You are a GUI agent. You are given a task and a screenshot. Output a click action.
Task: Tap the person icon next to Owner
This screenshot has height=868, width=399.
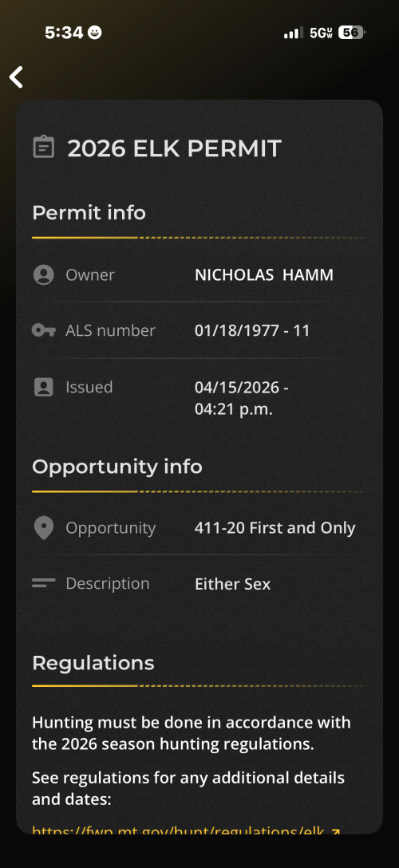point(44,274)
